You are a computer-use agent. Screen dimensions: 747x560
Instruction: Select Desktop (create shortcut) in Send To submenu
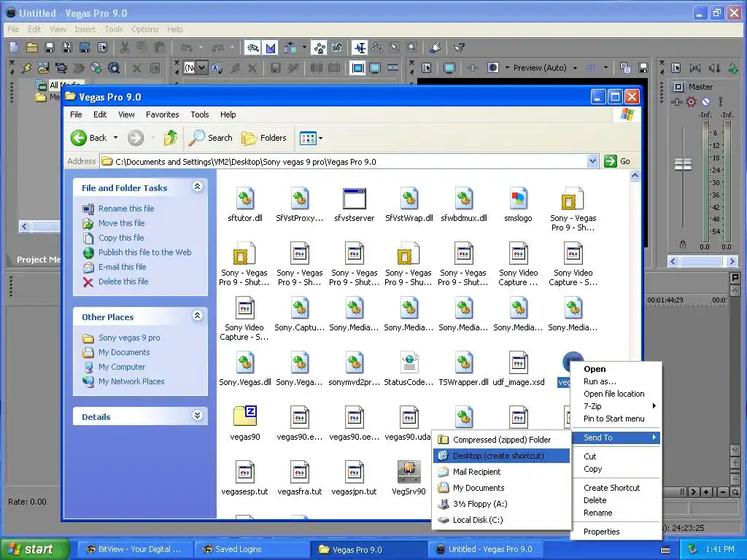point(501,456)
